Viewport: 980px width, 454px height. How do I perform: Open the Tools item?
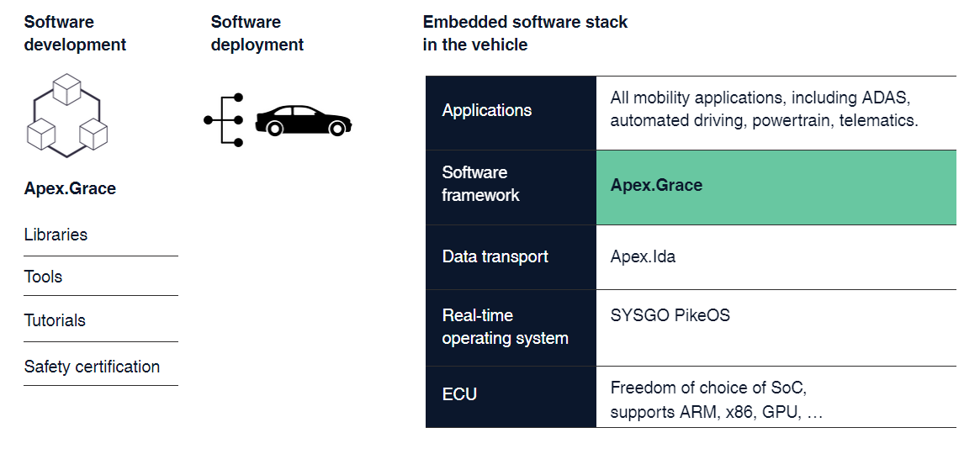tap(101, 277)
